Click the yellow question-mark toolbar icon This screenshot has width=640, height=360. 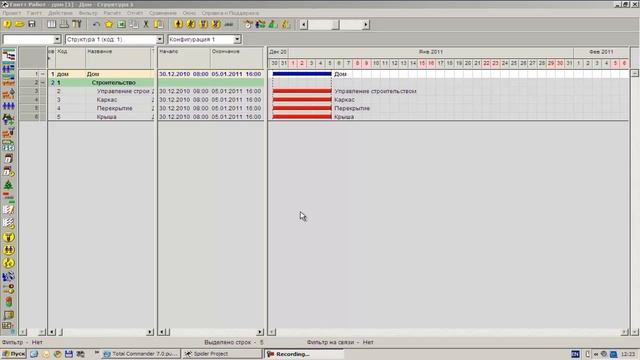pyautogui.click(x=7, y=24)
